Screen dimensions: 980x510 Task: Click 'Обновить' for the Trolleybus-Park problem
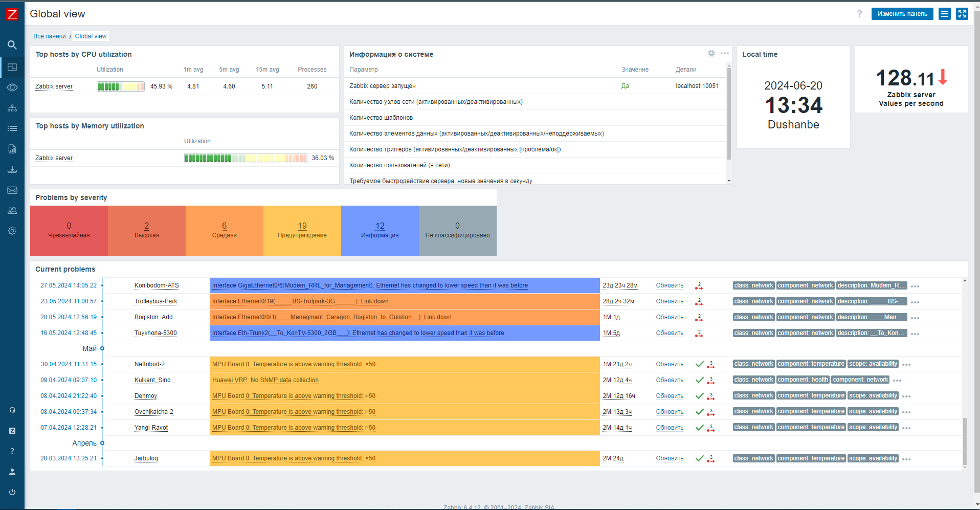(x=670, y=301)
